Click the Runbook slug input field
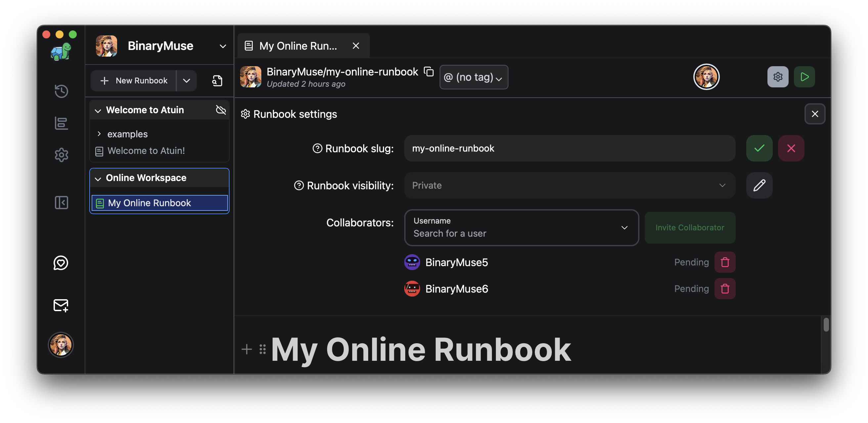The height and width of the screenshot is (423, 868). click(569, 148)
